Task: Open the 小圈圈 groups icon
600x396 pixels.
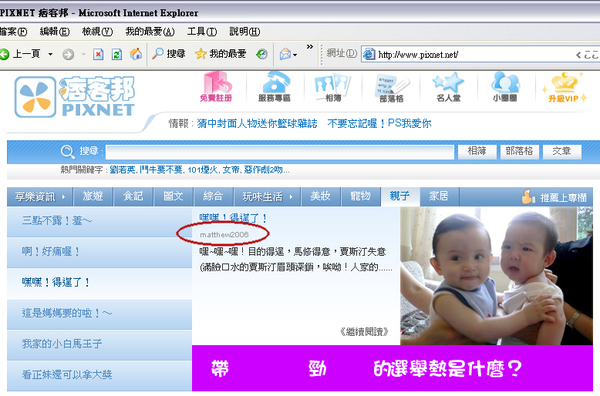Action: click(505, 87)
